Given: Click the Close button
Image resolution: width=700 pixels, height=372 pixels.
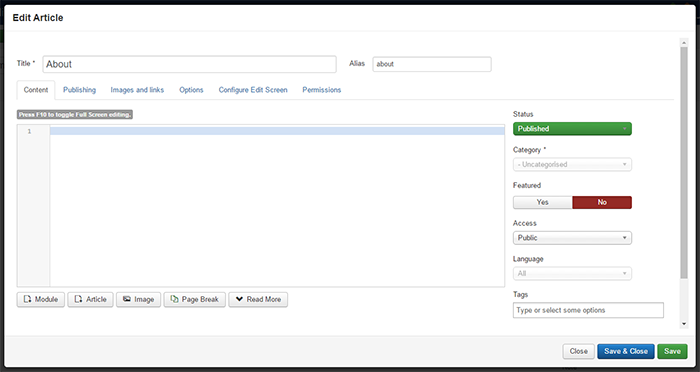Looking at the screenshot, I should pos(579,351).
